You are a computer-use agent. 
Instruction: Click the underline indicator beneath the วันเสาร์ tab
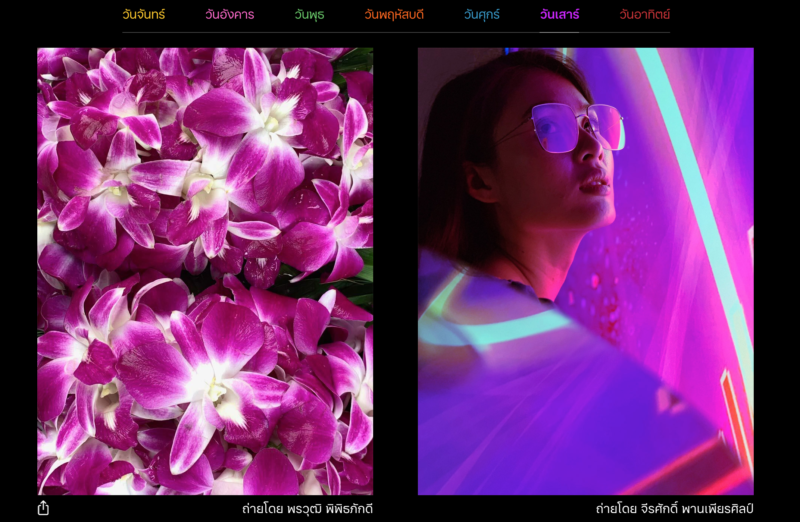(559, 31)
